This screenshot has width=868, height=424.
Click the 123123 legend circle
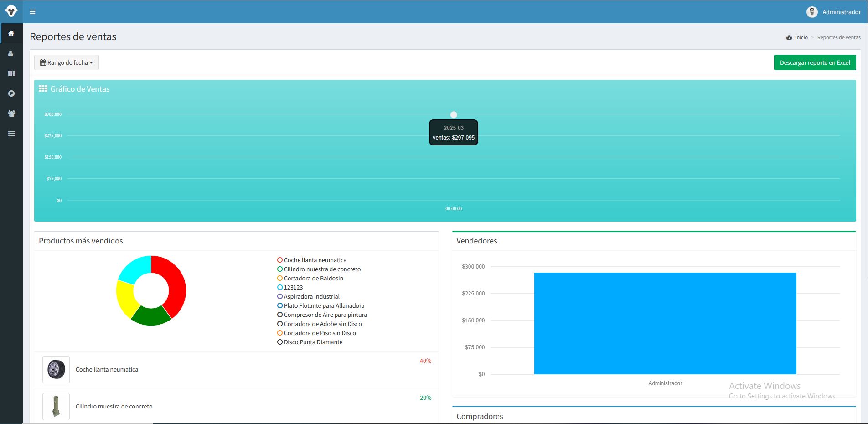pyautogui.click(x=280, y=287)
